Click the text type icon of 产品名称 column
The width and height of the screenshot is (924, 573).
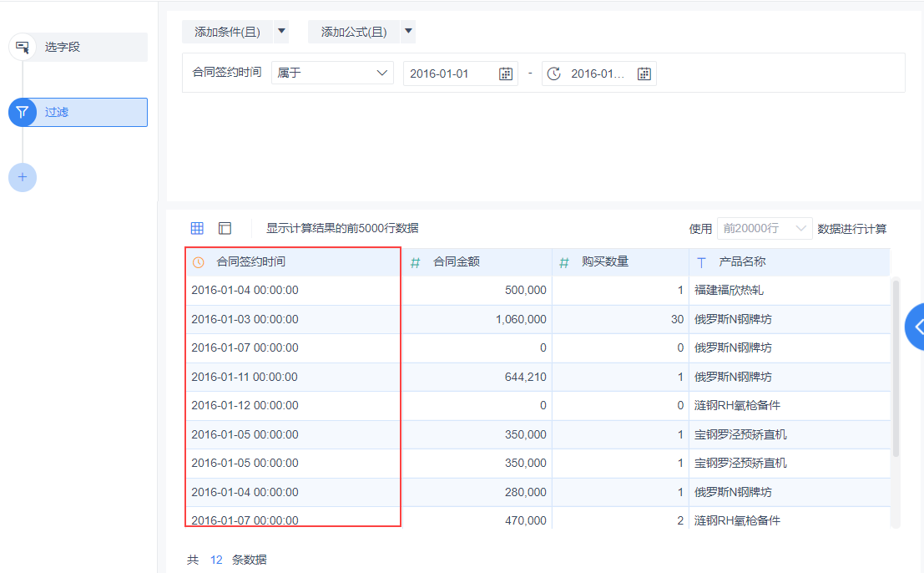coord(701,262)
